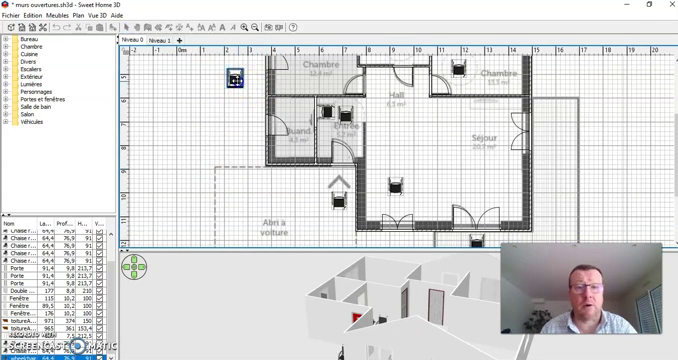Activate the Create rooms tool
The width and height of the screenshot is (678, 360).
tap(158, 27)
